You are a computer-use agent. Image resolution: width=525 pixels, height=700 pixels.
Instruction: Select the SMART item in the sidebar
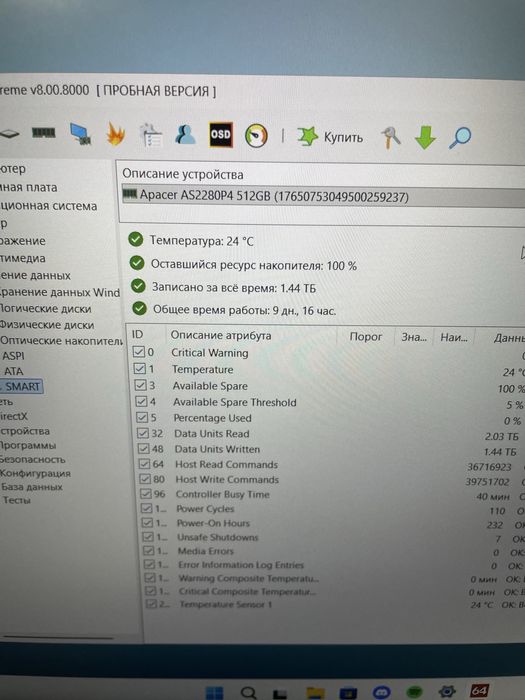22,386
